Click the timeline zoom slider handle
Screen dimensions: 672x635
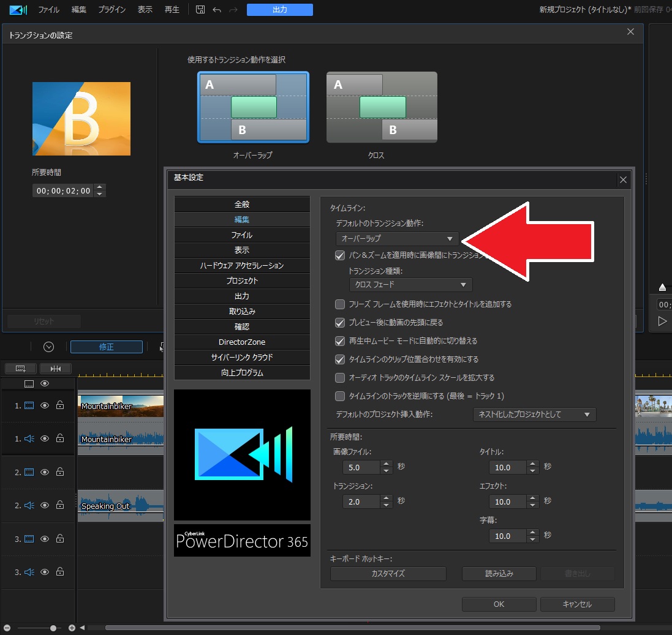click(53, 628)
